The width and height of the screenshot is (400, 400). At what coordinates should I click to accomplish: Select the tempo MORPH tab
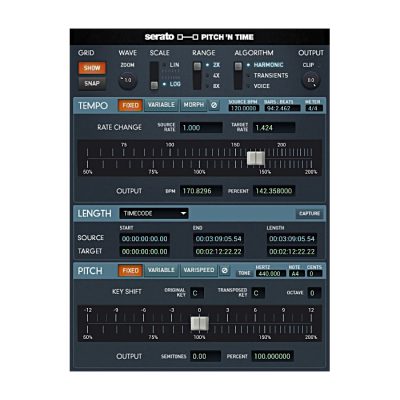[193, 105]
